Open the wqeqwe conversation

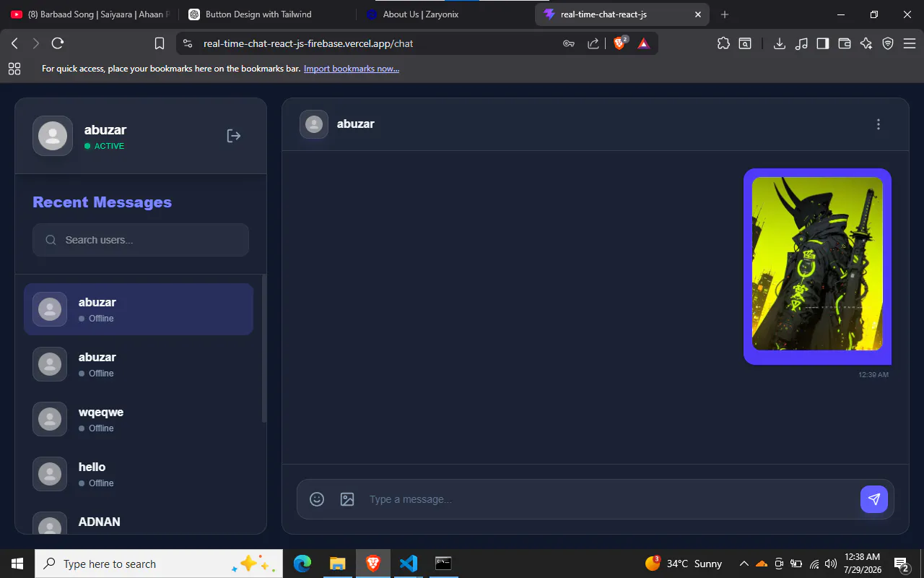[x=139, y=419]
